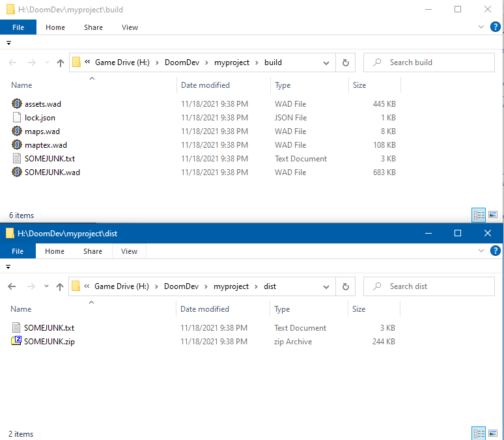Open the Share tab in build window

[93, 27]
